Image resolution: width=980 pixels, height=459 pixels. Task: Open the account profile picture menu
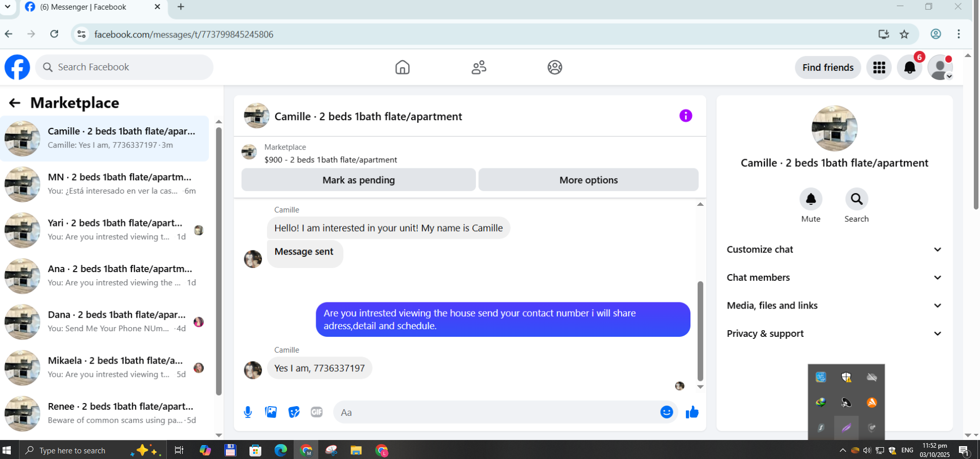940,67
